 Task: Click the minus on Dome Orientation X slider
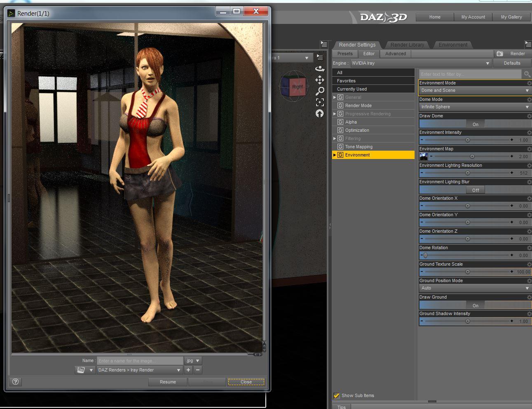[x=422, y=206]
